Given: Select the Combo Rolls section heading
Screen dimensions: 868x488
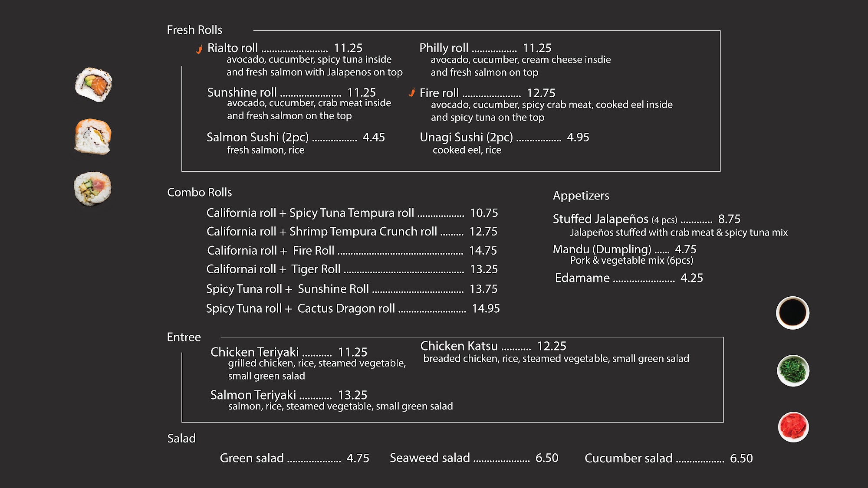Looking at the screenshot, I should [x=200, y=192].
